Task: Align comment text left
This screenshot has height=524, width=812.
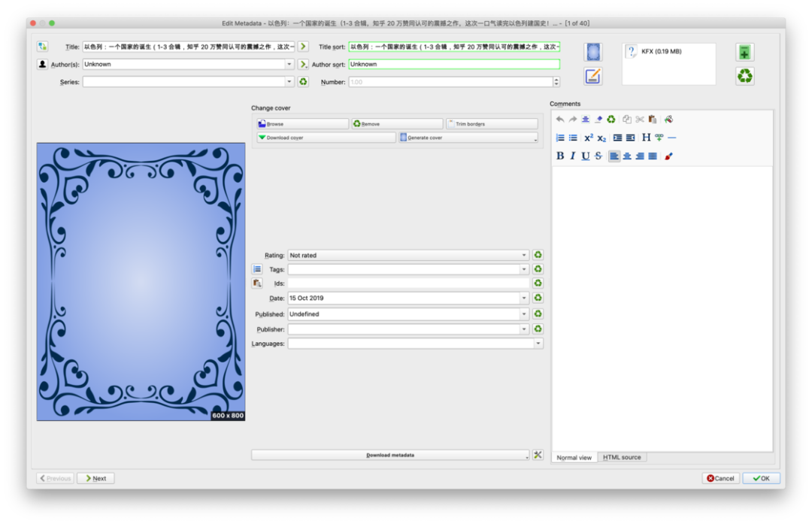Action: click(x=614, y=156)
